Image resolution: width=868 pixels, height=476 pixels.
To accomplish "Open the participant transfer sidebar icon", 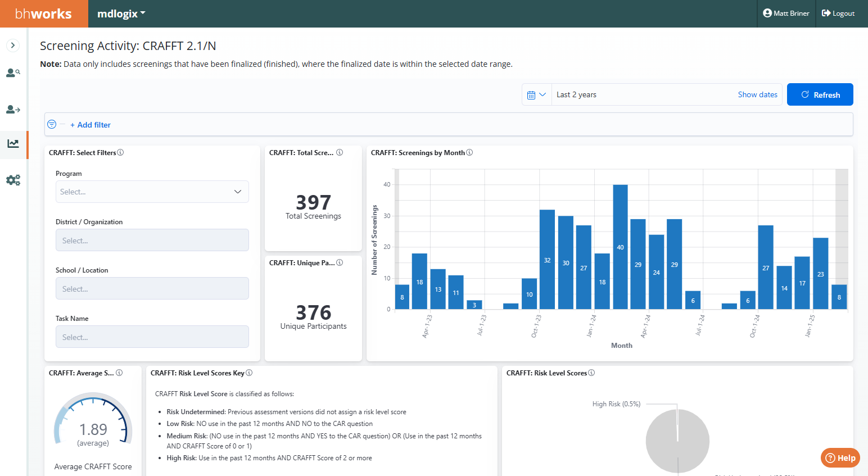I will [13, 109].
